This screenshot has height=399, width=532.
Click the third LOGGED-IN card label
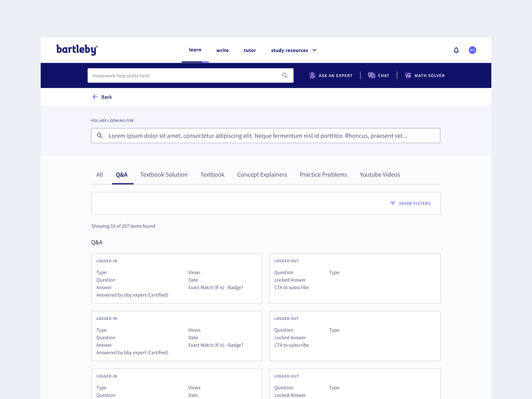tap(107, 376)
